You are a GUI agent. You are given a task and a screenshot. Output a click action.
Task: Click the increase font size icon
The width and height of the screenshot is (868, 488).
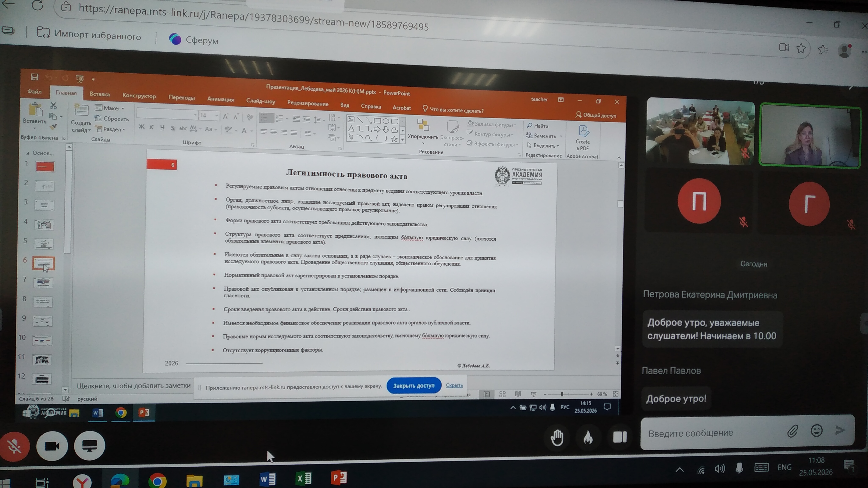pos(226,116)
